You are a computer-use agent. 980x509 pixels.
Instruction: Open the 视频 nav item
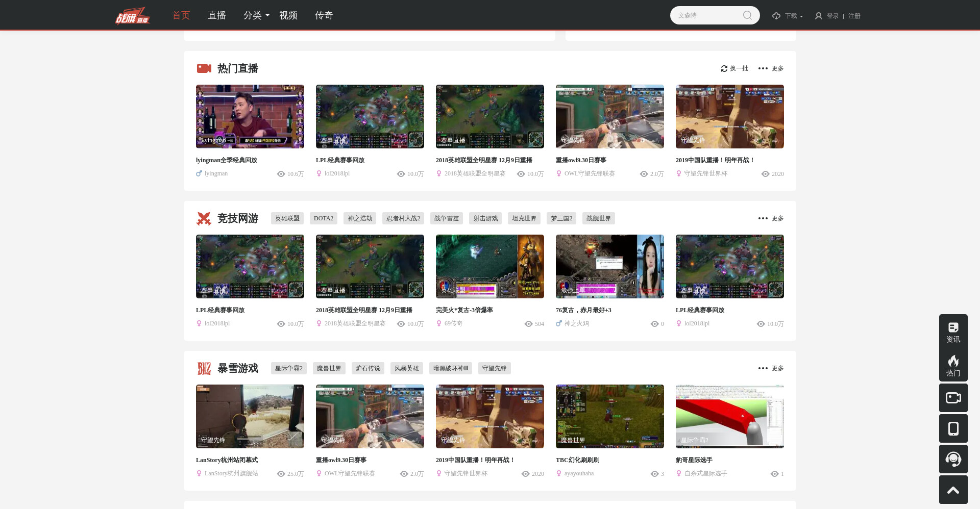[288, 15]
